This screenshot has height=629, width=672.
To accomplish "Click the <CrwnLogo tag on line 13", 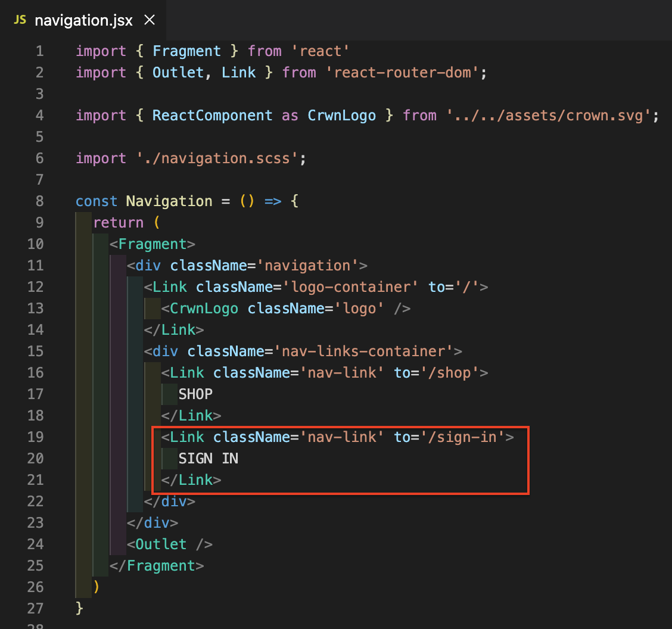I will point(200,308).
